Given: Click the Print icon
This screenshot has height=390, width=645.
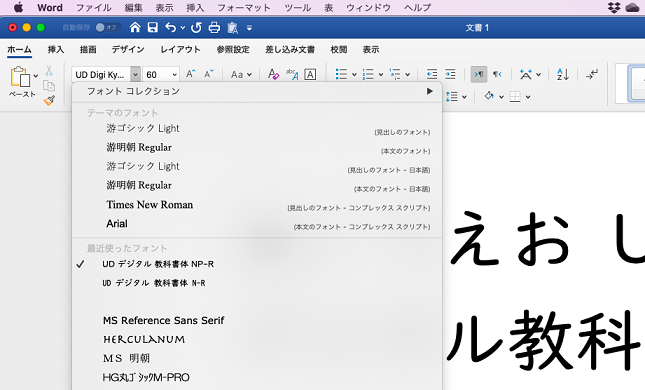Looking at the screenshot, I should tap(214, 28).
